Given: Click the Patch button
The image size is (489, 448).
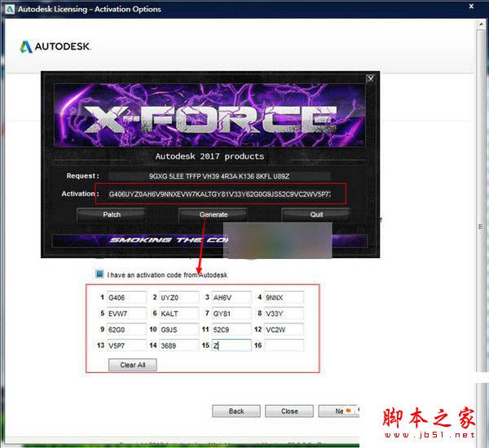Looking at the screenshot, I should pyautogui.click(x=111, y=214).
